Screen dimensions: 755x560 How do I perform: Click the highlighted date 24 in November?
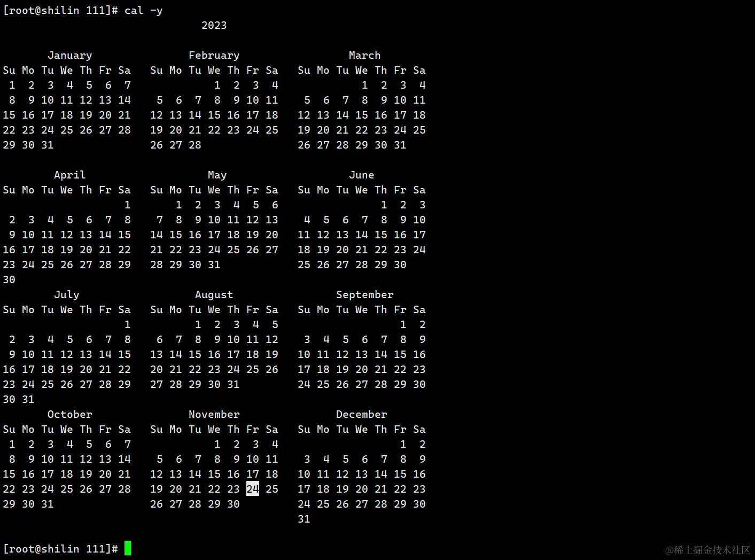[x=253, y=489]
